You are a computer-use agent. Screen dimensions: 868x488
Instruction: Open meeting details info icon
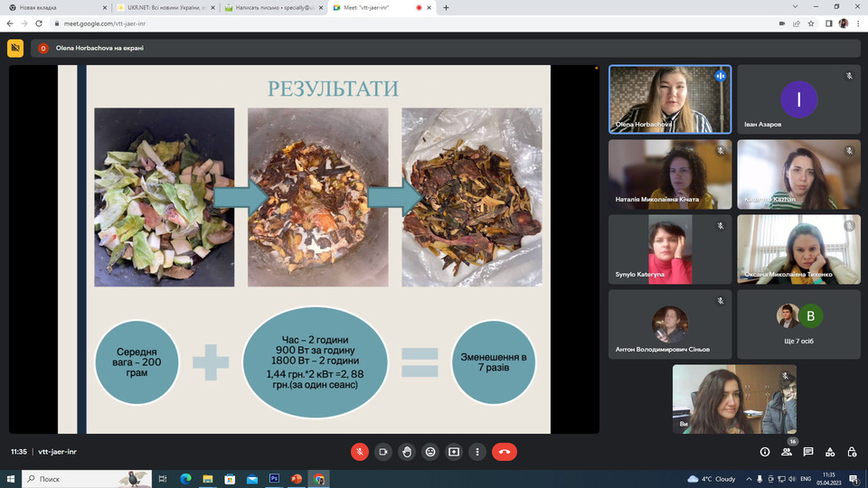(765, 452)
